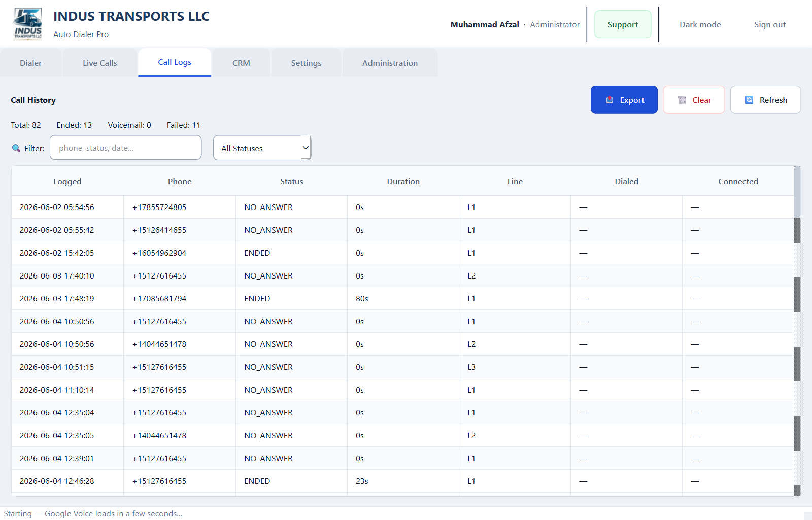Image resolution: width=812 pixels, height=520 pixels.
Task: Click the Administrator role label
Action: 555,24
